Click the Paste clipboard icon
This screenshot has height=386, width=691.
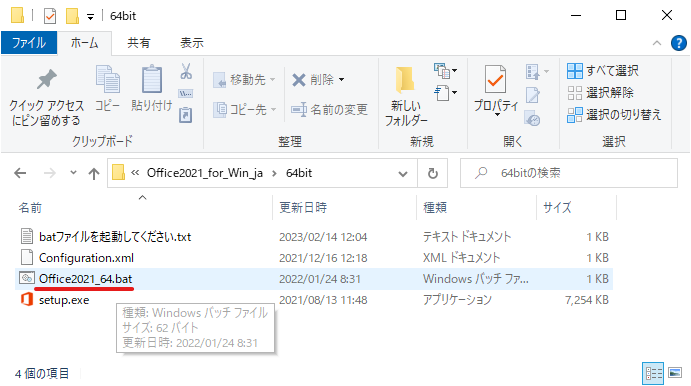tap(152, 79)
